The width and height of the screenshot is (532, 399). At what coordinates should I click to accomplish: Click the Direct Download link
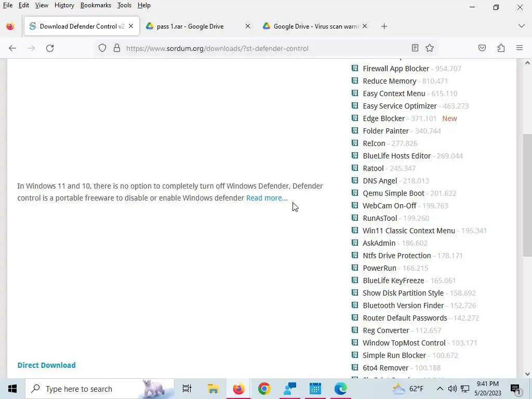pyautogui.click(x=46, y=365)
